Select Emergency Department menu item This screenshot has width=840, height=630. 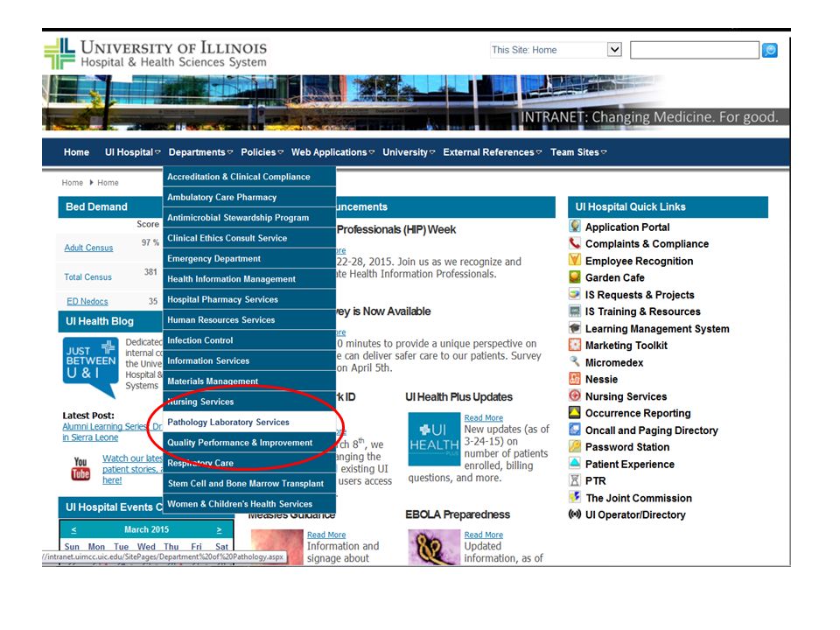[x=249, y=258]
